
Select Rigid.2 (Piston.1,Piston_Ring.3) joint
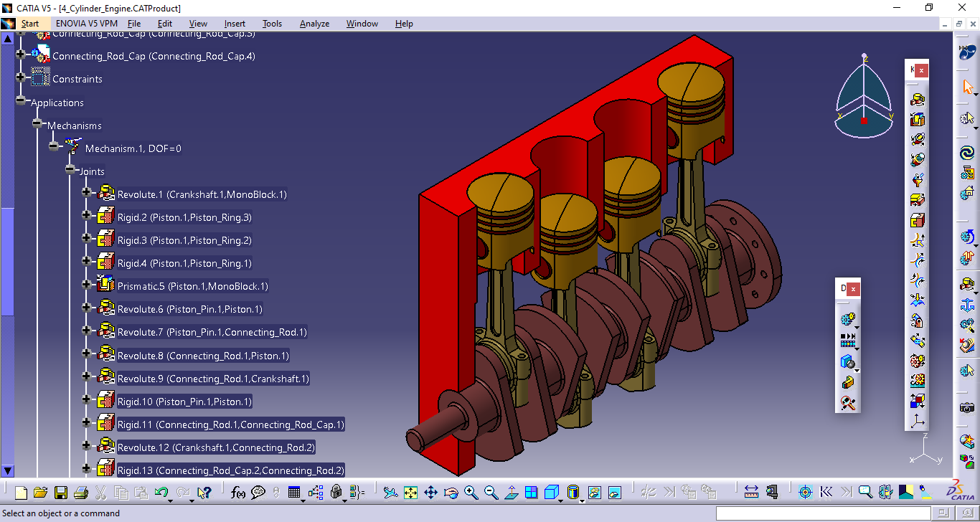pyautogui.click(x=184, y=217)
